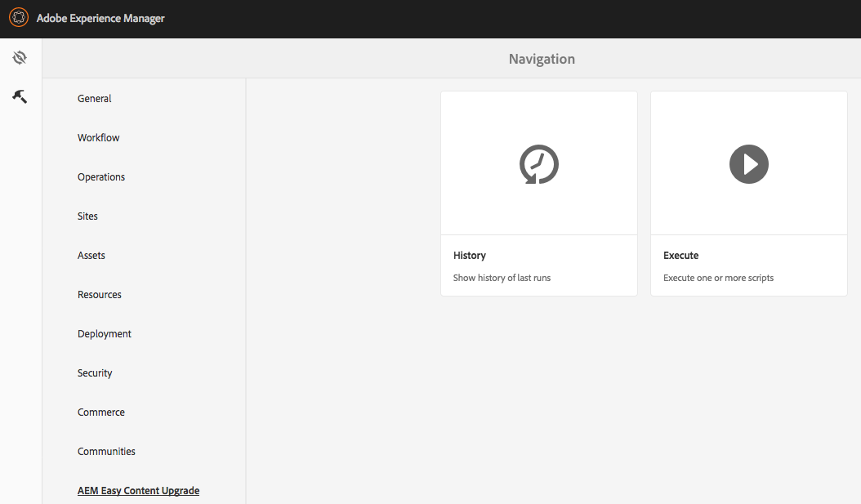Screen dimensions: 861x504
Task: Open the Execute card title
Action: pyautogui.click(x=681, y=256)
